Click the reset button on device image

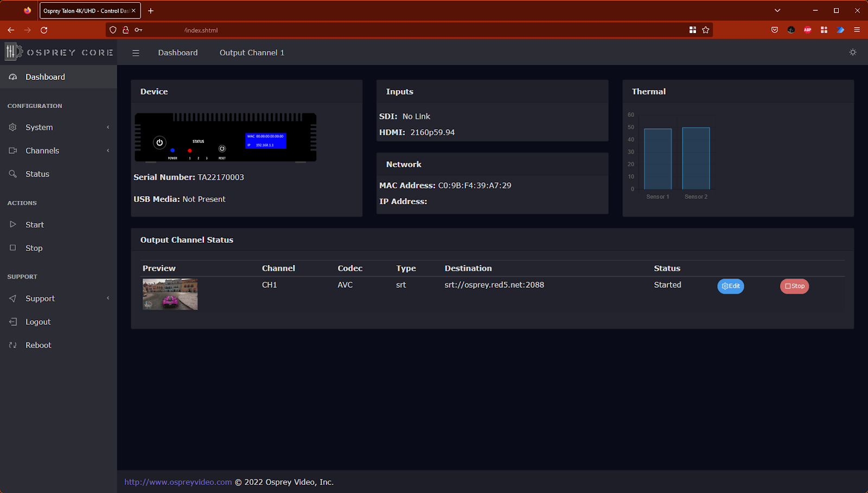point(222,148)
